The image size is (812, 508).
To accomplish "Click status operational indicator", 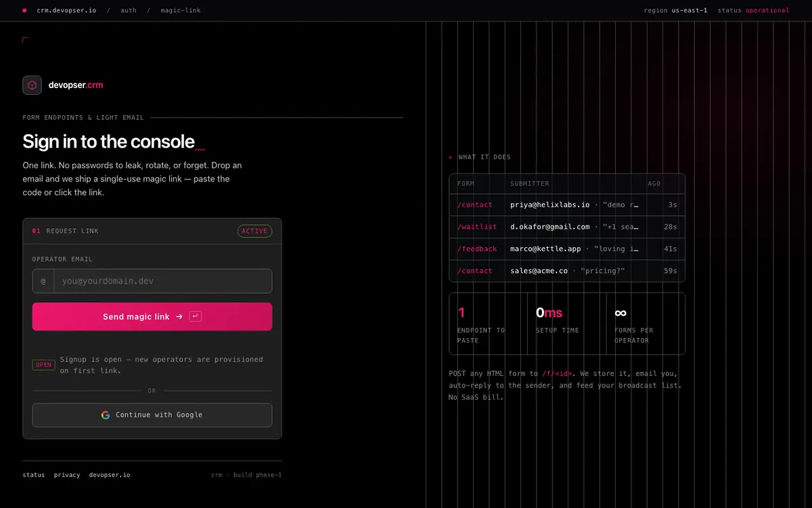I will pyautogui.click(x=753, y=11).
